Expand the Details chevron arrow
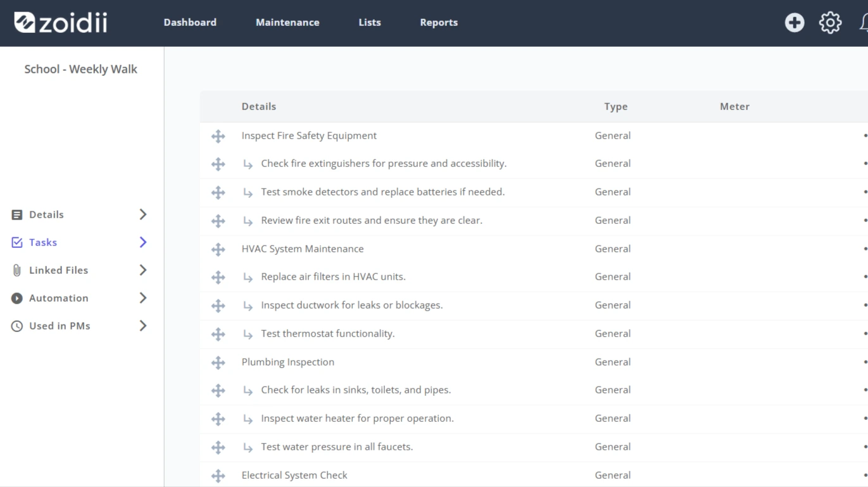 (x=143, y=214)
